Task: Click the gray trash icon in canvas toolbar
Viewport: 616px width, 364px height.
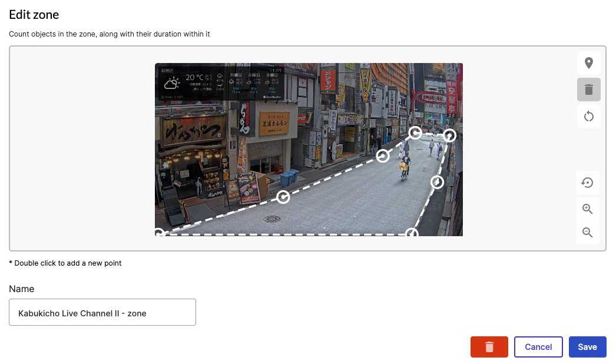Action: pyautogui.click(x=588, y=90)
